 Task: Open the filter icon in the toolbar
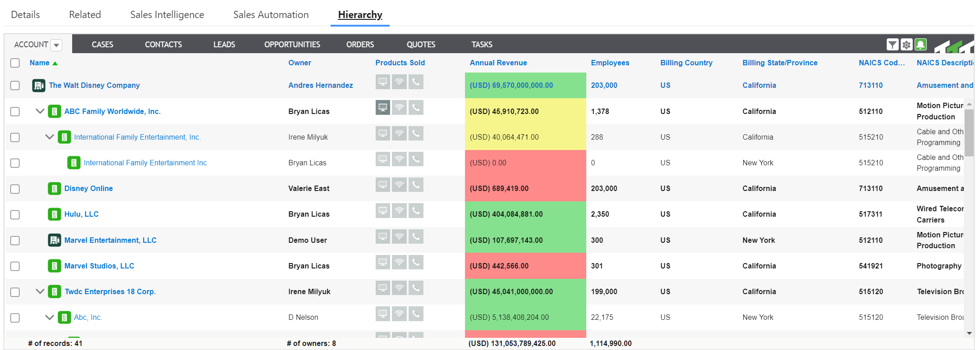(x=892, y=45)
